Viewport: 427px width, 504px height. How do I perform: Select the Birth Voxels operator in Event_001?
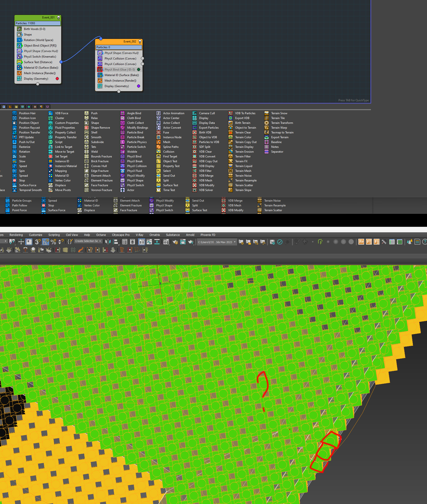point(34,29)
